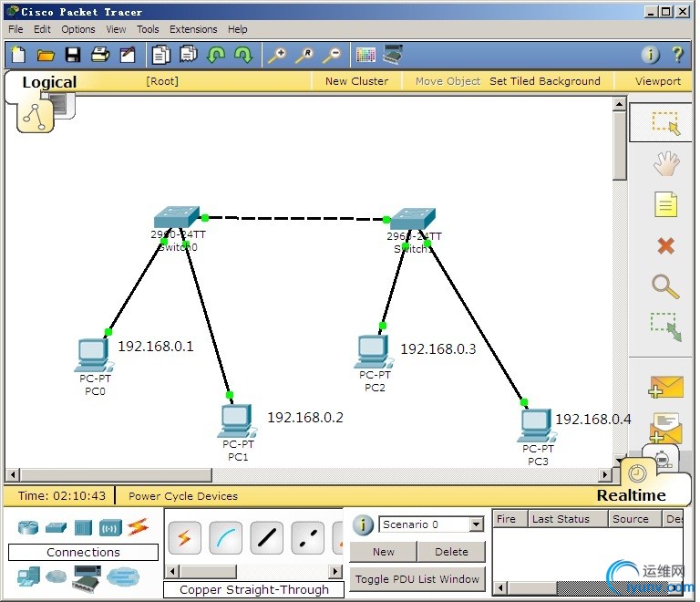Select the PC2 computer on the workspace
Screen dimensions: 700x602
(x=373, y=352)
